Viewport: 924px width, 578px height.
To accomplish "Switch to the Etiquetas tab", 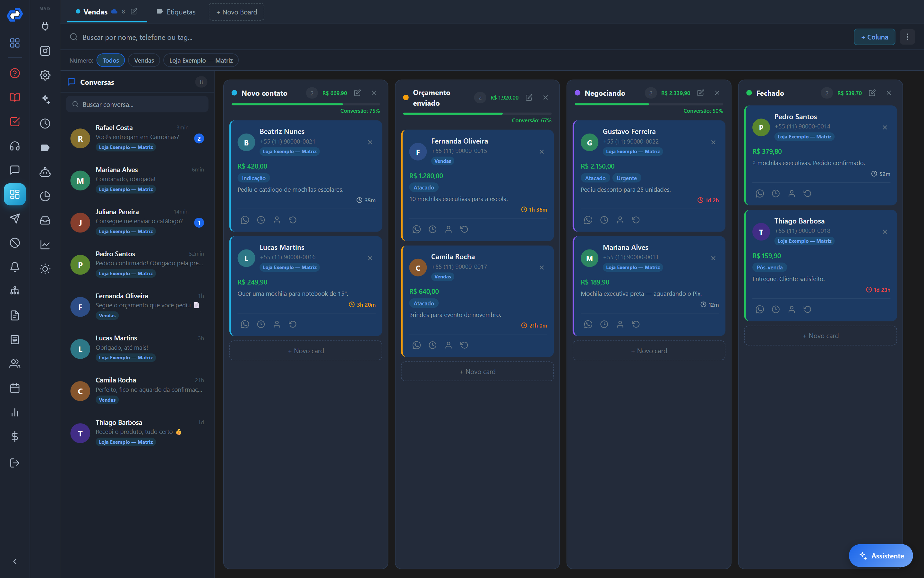I will click(176, 12).
